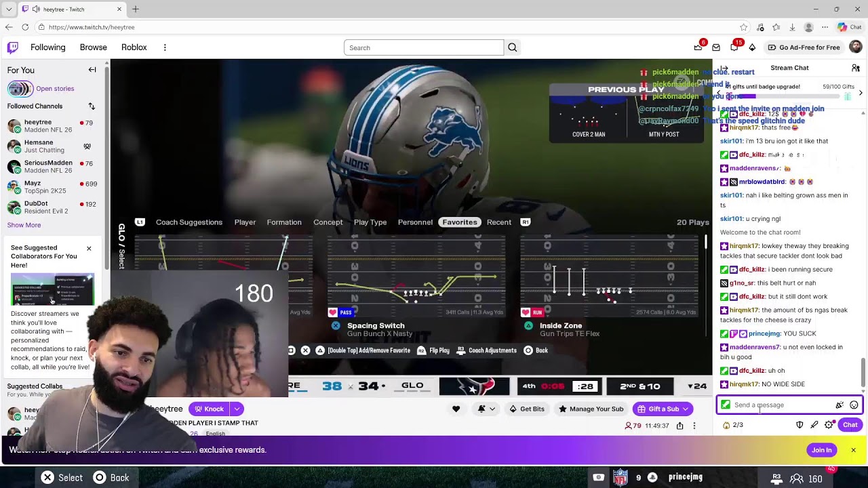
Task: Expand the Gift a Sub dropdown
Action: pyautogui.click(x=686, y=409)
